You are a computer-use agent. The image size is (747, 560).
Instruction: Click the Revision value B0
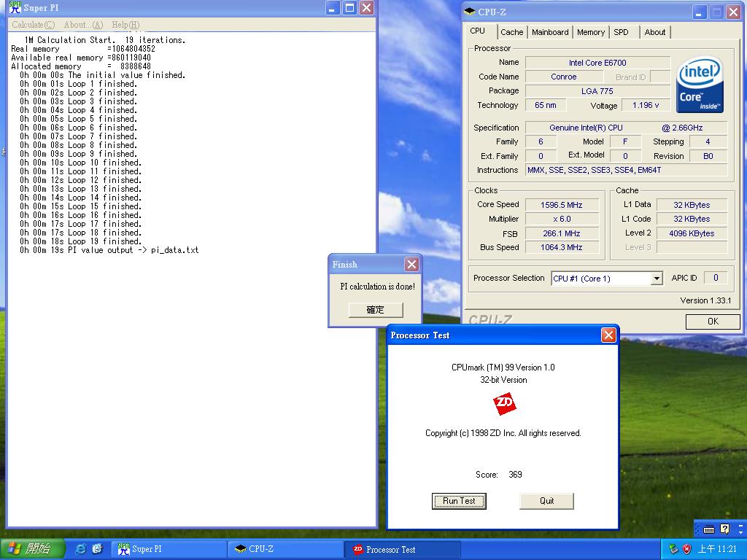[x=708, y=156]
